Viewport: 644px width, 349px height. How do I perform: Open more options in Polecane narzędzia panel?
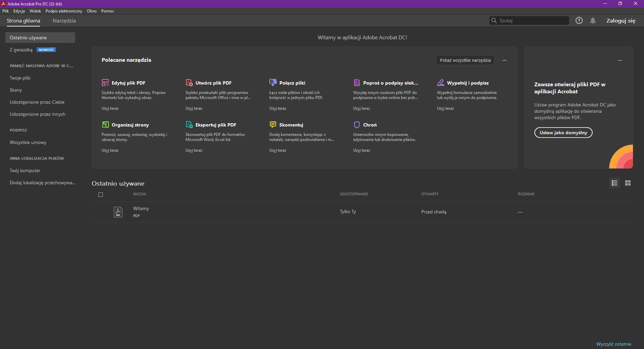pos(504,60)
